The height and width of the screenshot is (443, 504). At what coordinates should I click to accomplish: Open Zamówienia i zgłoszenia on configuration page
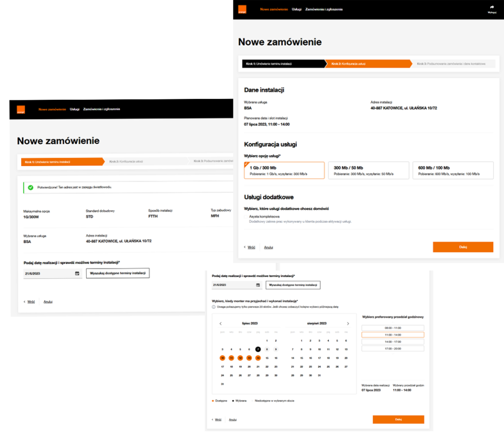point(324,9)
